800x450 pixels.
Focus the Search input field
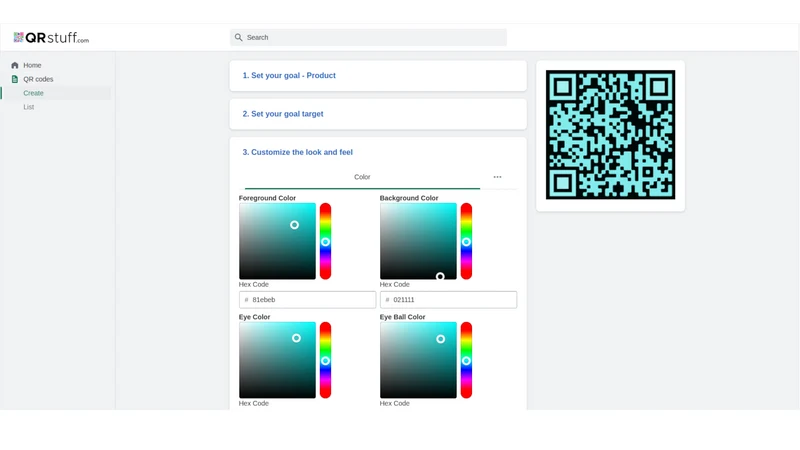coord(368,37)
